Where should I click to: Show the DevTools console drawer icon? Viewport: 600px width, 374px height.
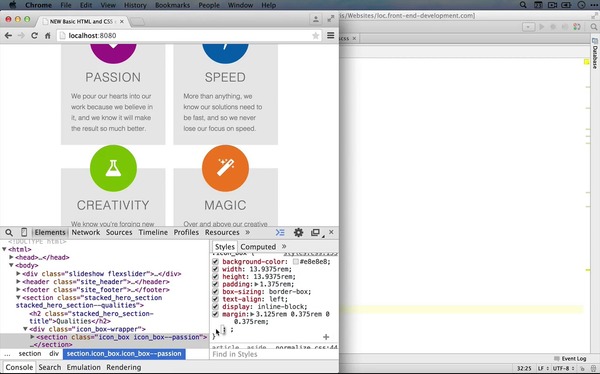(x=280, y=232)
